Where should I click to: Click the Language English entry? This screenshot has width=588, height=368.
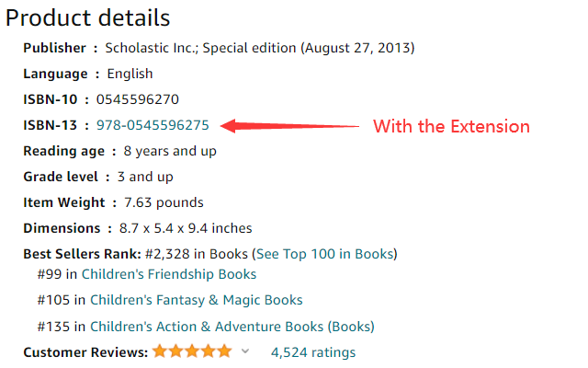coord(130,74)
